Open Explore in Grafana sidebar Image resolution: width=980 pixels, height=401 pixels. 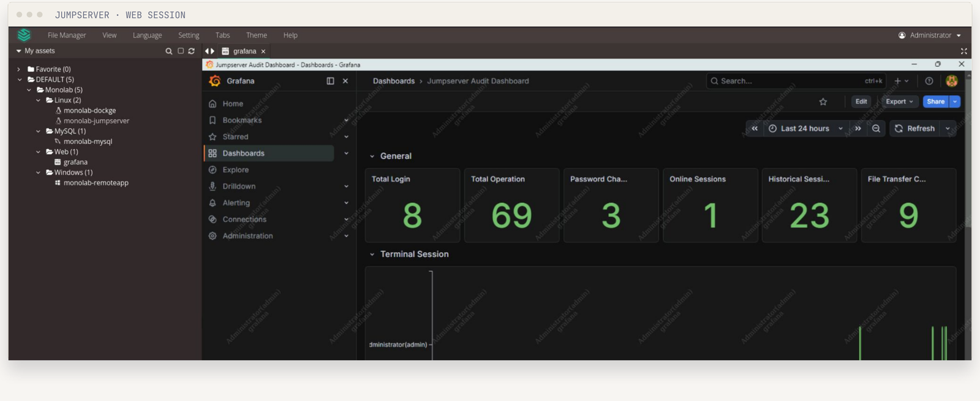pyautogui.click(x=235, y=170)
